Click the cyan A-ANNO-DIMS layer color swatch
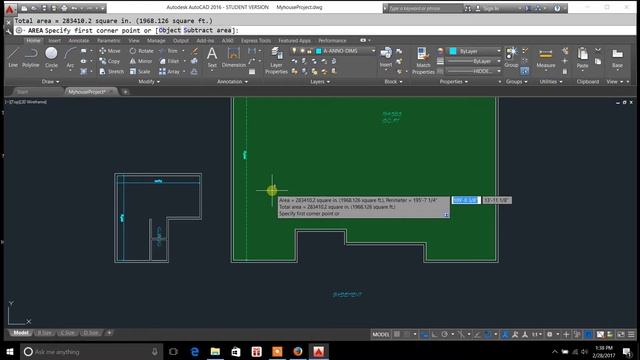This screenshot has width=640, height=360. click(x=319, y=51)
